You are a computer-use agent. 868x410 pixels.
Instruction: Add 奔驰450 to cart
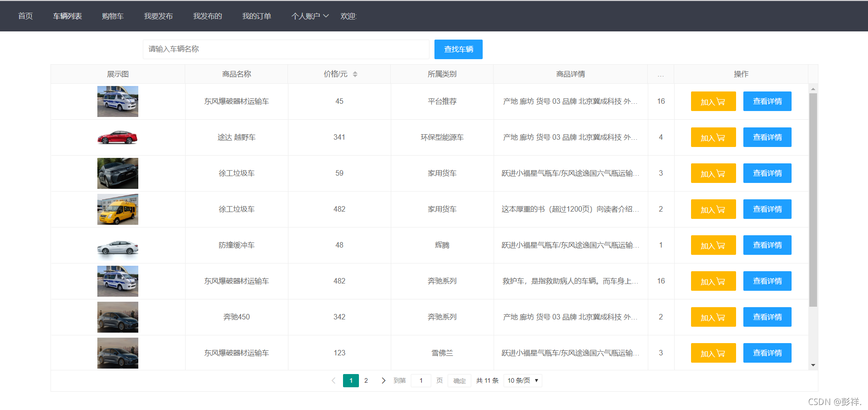tap(713, 317)
